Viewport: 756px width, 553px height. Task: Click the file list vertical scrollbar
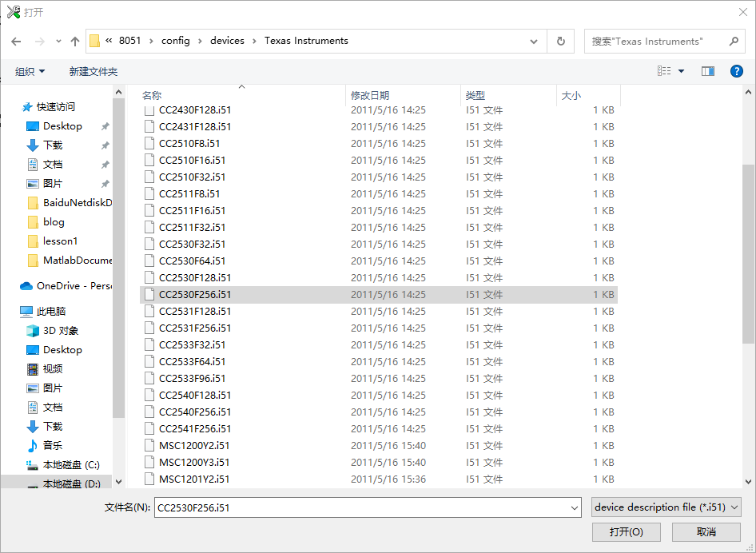(748, 254)
